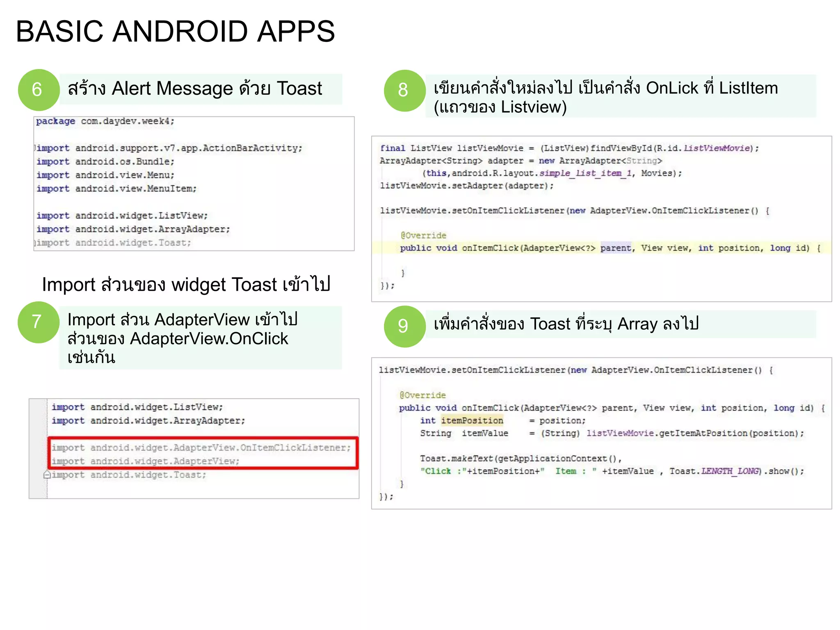Click import android.widget.ListView in the step 7 code
The height and width of the screenshot is (630, 840).
pos(137,407)
